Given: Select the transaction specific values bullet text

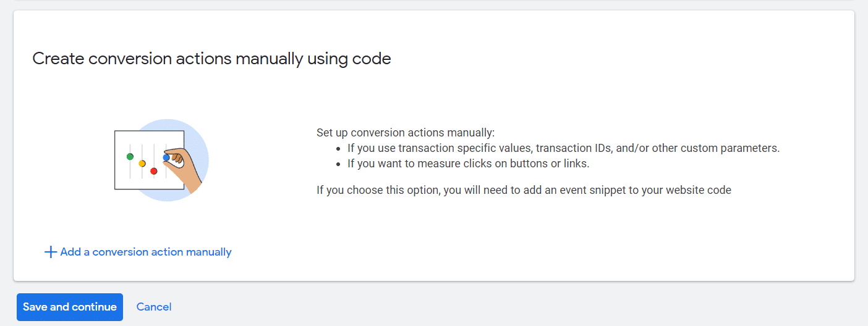Looking at the screenshot, I should pyautogui.click(x=563, y=148).
